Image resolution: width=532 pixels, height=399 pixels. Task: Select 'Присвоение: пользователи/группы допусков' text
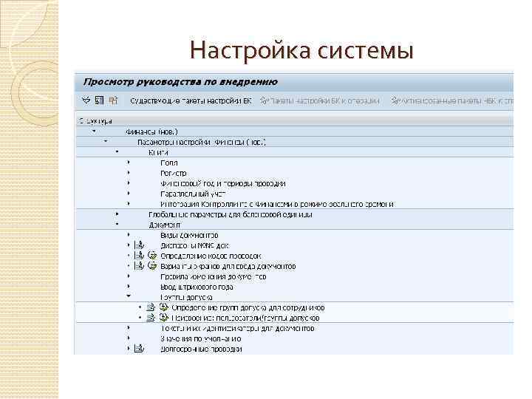[x=245, y=318]
